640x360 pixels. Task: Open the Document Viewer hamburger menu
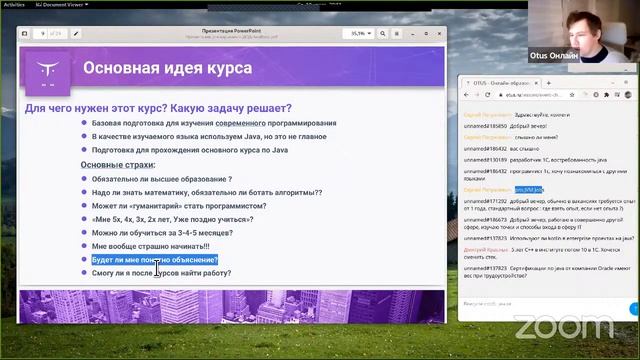(x=396, y=33)
